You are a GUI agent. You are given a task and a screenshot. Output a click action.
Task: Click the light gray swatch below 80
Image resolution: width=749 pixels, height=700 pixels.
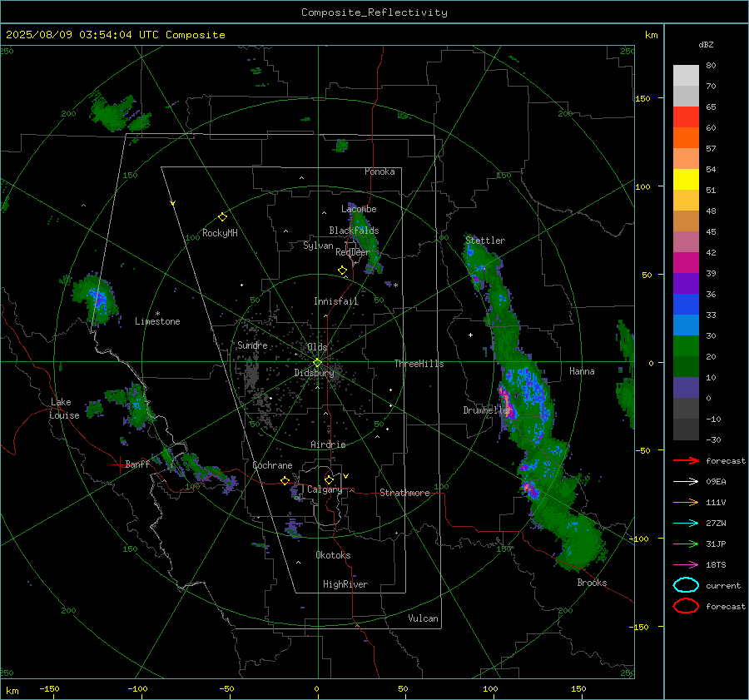[x=686, y=76]
